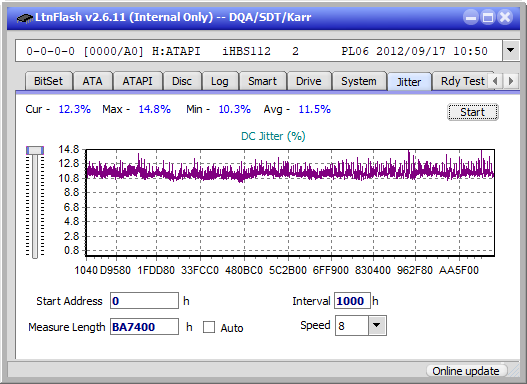Click the LtnFlash chip icon in title bar
The height and width of the screenshot is (384, 527).
point(24,17)
